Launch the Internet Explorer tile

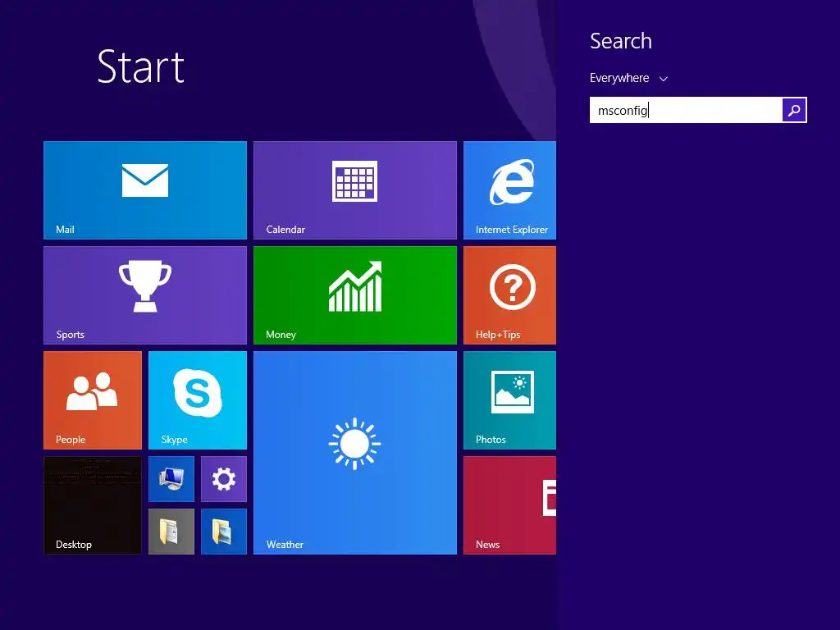point(509,190)
